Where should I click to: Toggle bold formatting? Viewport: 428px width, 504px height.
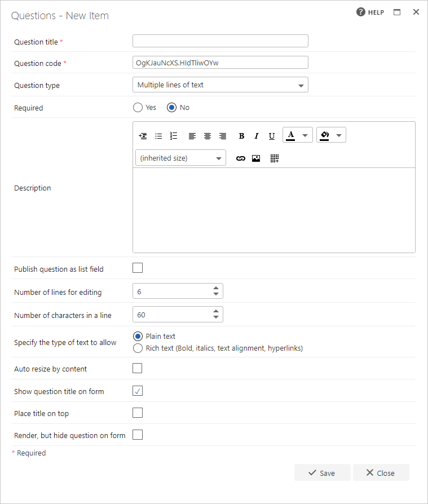[x=241, y=136]
